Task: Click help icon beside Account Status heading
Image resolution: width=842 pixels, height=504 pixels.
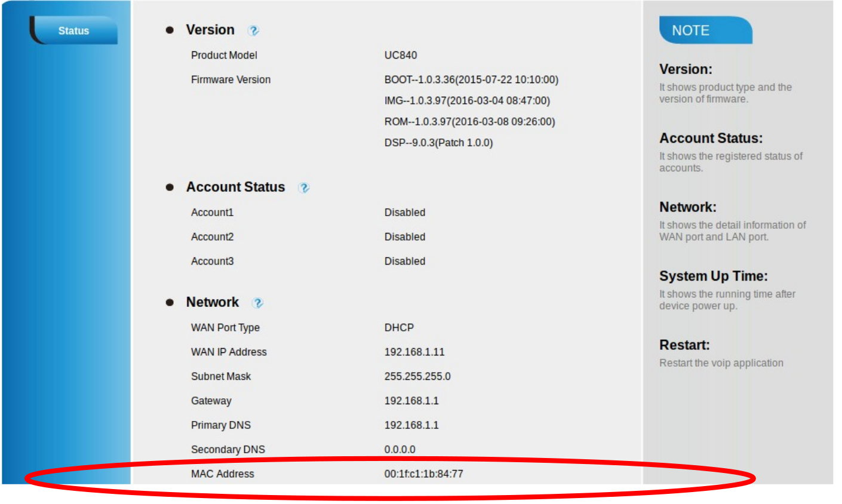Action: coord(303,188)
